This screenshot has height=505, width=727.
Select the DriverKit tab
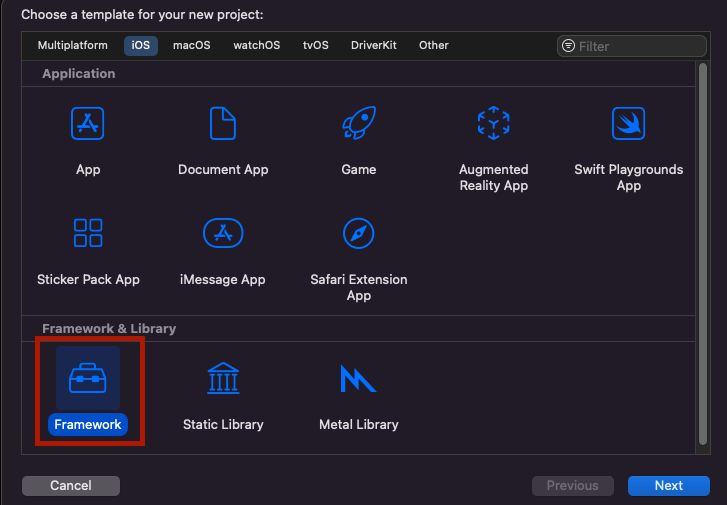pyautogui.click(x=374, y=45)
